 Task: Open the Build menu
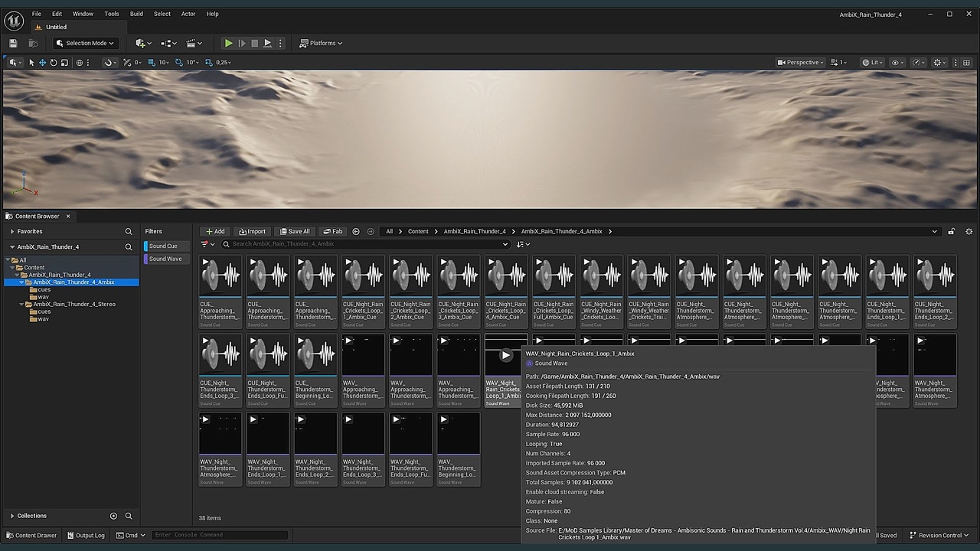coord(136,14)
